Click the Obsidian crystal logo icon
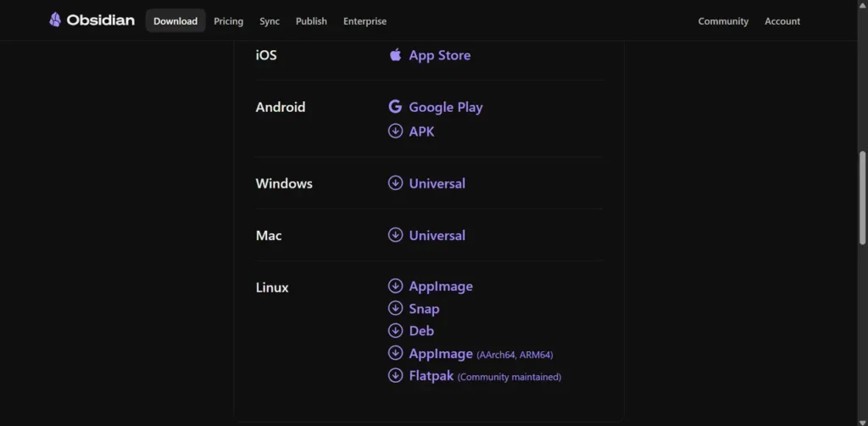Image resolution: width=868 pixels, height=426 pixels. pyautogui.click(x=55, y=20)
